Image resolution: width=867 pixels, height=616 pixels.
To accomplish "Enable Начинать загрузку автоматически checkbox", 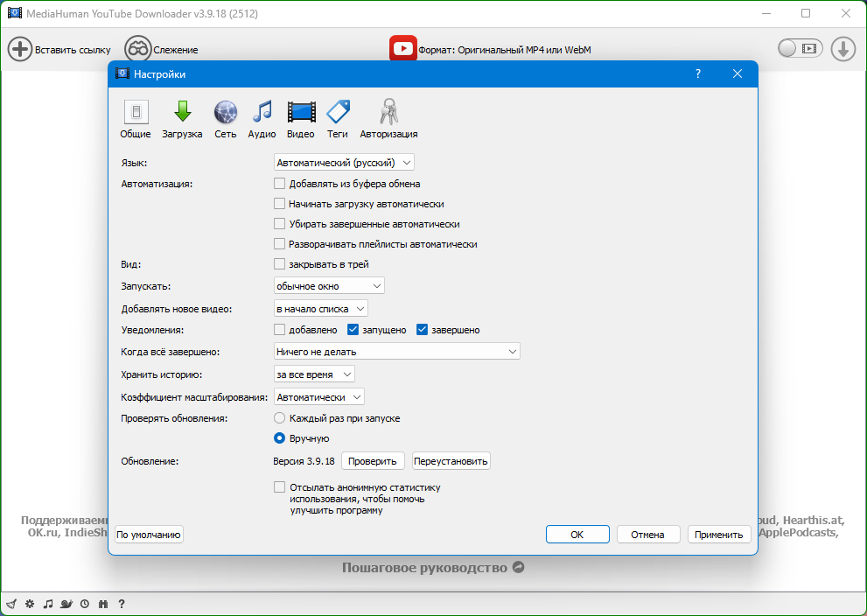I will 280,204.
